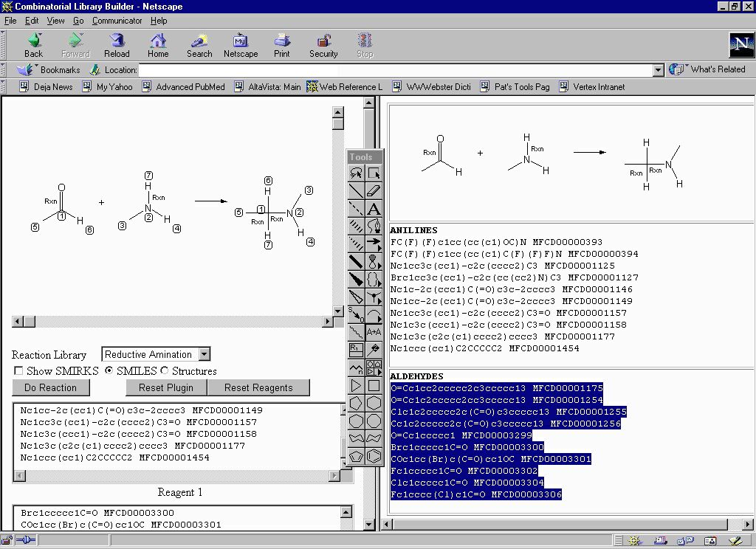The width and height of the screenshot is (756, 549).
Task: Open the Bookmarks dropdown
Action: tap(49, 70)
